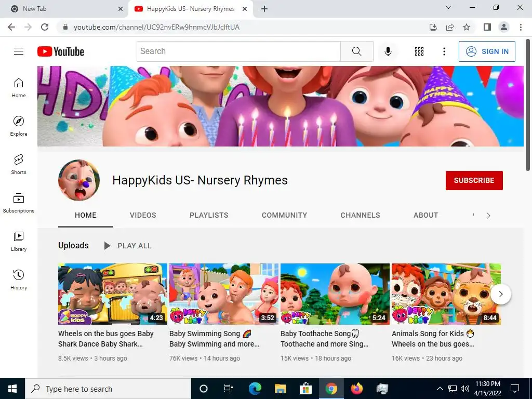Show next uploads with carousel arrow

[x=500, y=294]
